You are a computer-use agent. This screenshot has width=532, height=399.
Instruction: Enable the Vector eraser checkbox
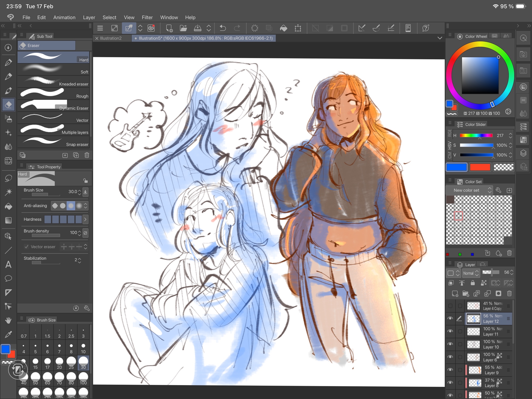[26, 247]
